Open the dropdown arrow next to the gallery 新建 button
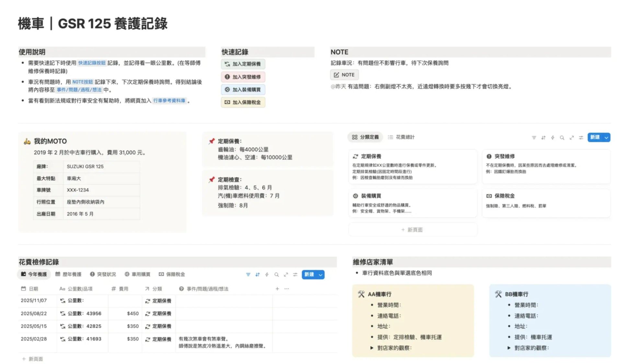The width and height of the screenshot is (622, 364). click(x=606, y=138)
